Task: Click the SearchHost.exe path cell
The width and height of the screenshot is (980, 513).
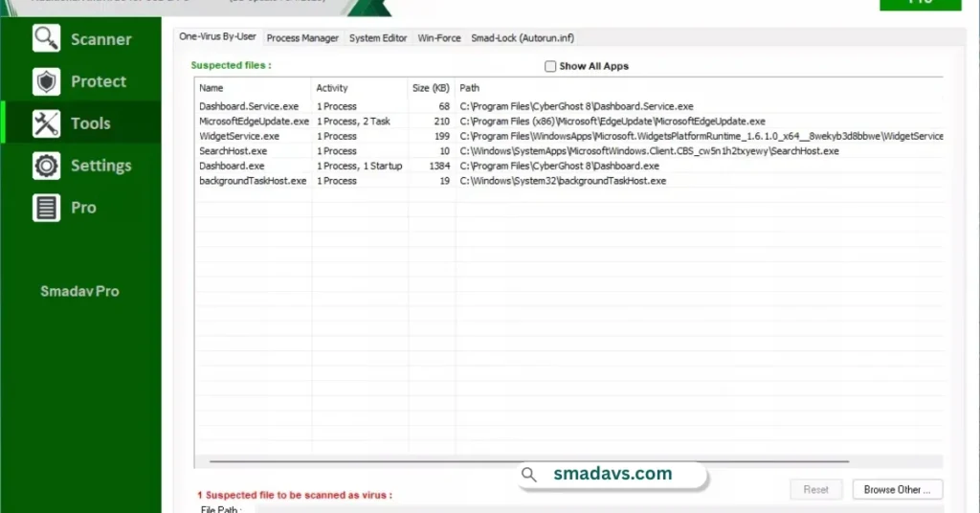Action: 650,151
